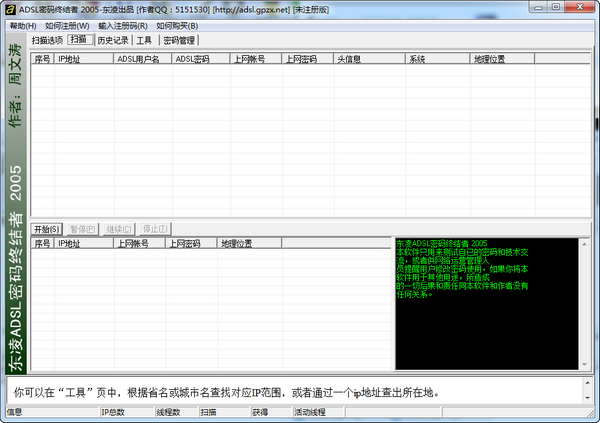Image resolution: width=600 pixels, height=423 pixels.
Task: Click scroll down arrow of green log console
Action: [x=584, y=364]
